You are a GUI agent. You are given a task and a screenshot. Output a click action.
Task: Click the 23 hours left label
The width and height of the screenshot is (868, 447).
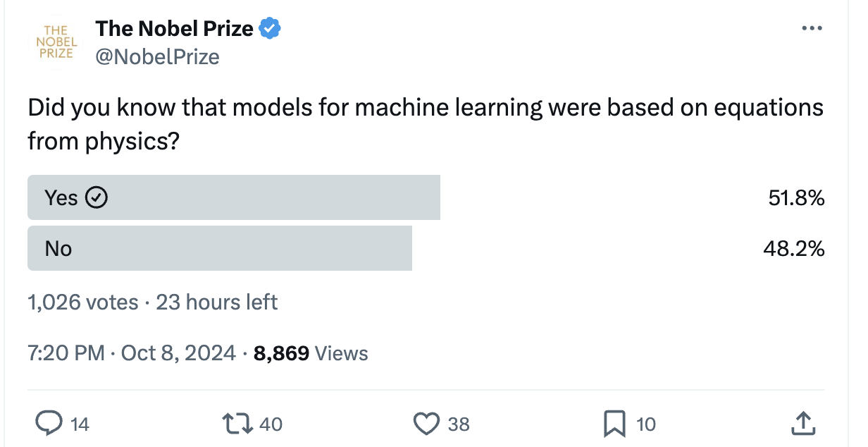coord(216,302)
